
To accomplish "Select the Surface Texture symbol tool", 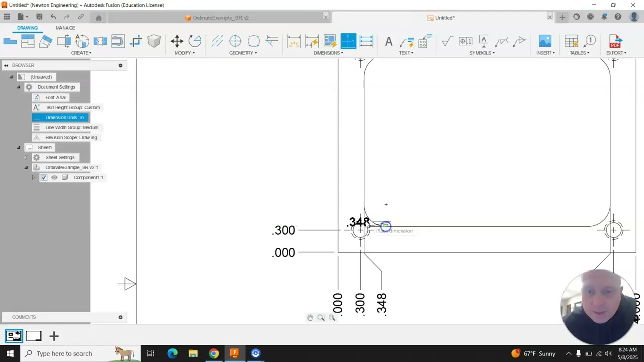I will pos(447,41).
